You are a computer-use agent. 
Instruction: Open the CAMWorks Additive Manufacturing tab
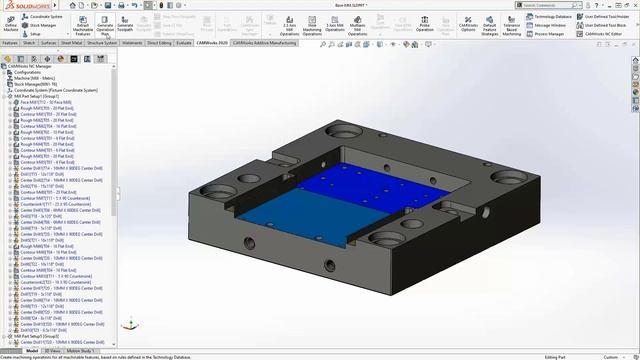tap(264, 43)
